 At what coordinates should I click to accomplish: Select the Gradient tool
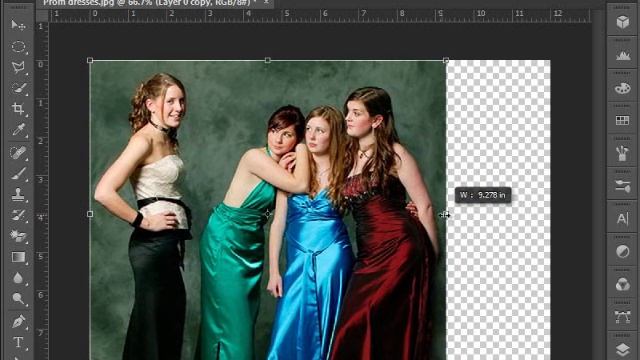[18, 257]
